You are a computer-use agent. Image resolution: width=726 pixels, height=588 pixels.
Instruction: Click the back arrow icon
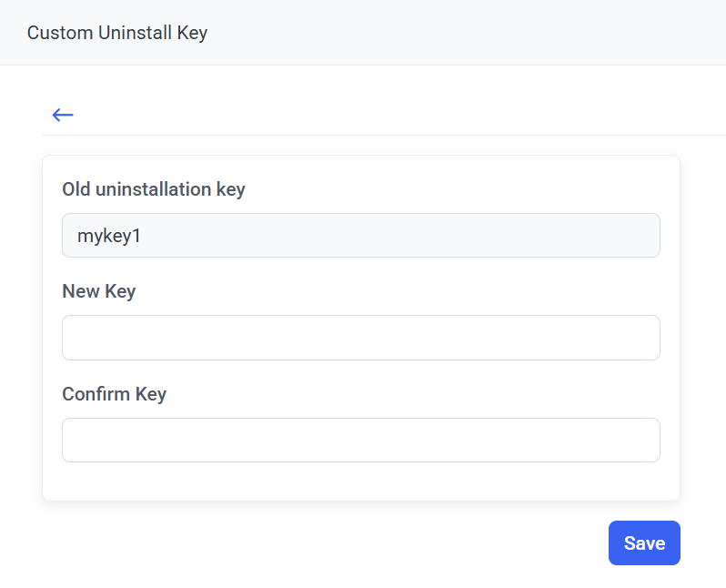tap(63, 115)
